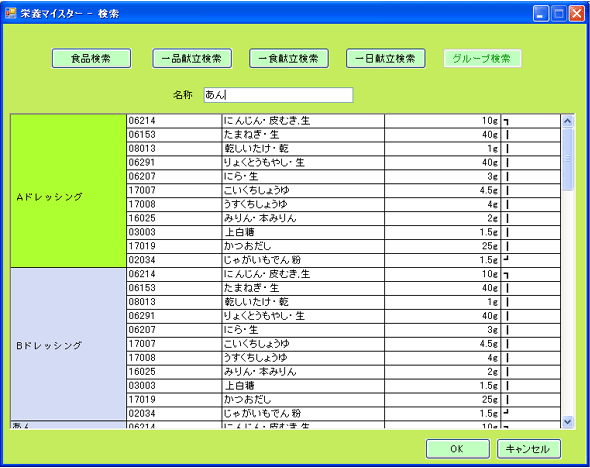Select the Bドレッシング group cell
The width and height of the screenshot is (590, 468).
[x=68, y=344]
